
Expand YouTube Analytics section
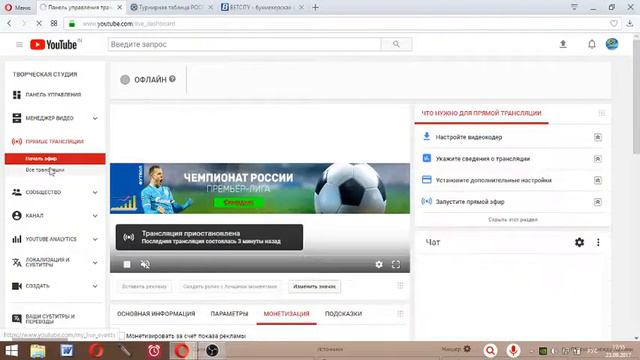pyautogui.click(x=95, y=239)
